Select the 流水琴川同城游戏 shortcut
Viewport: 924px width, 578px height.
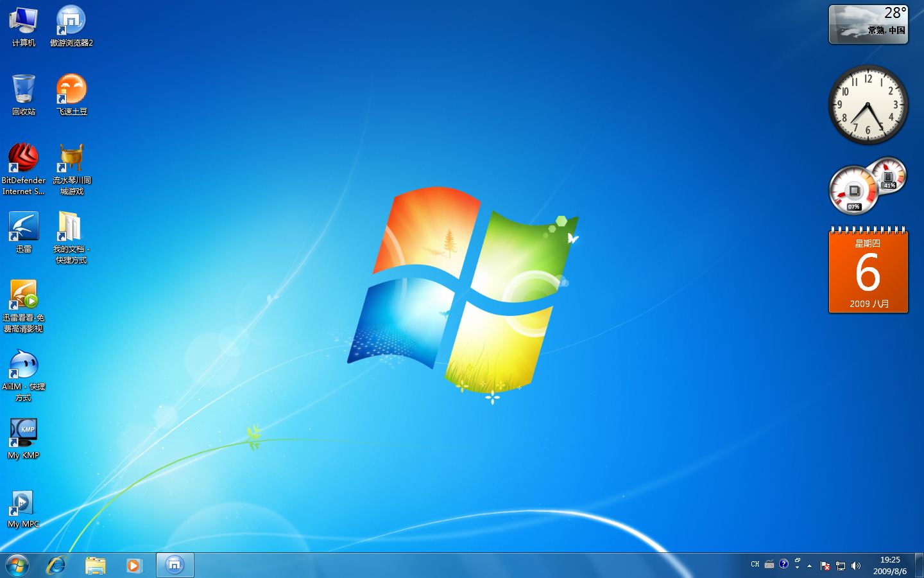71,169
